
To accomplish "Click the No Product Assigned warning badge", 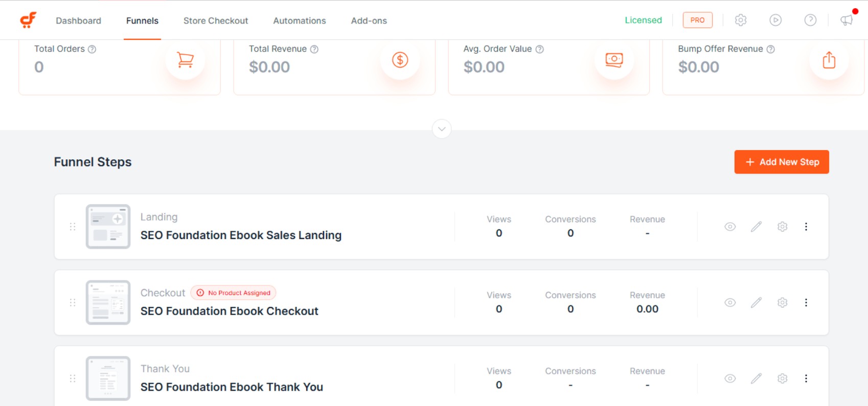I will click(233, 293).
